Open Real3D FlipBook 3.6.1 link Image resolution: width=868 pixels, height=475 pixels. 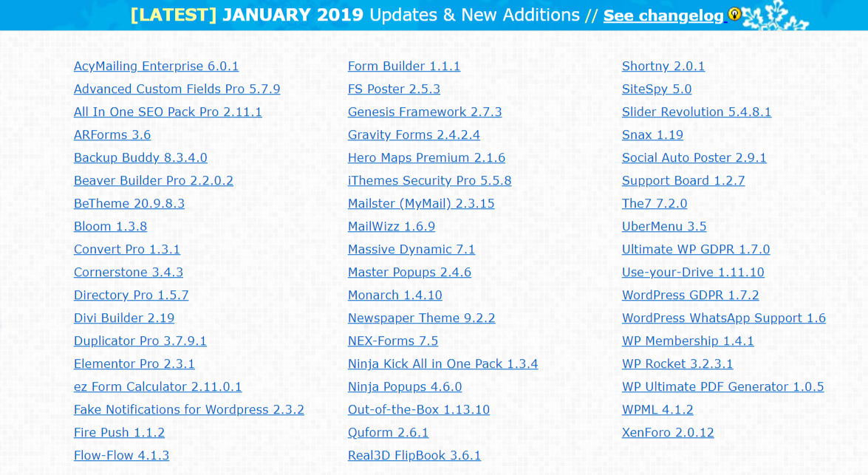pyautogui.click(x=414, y=455)
